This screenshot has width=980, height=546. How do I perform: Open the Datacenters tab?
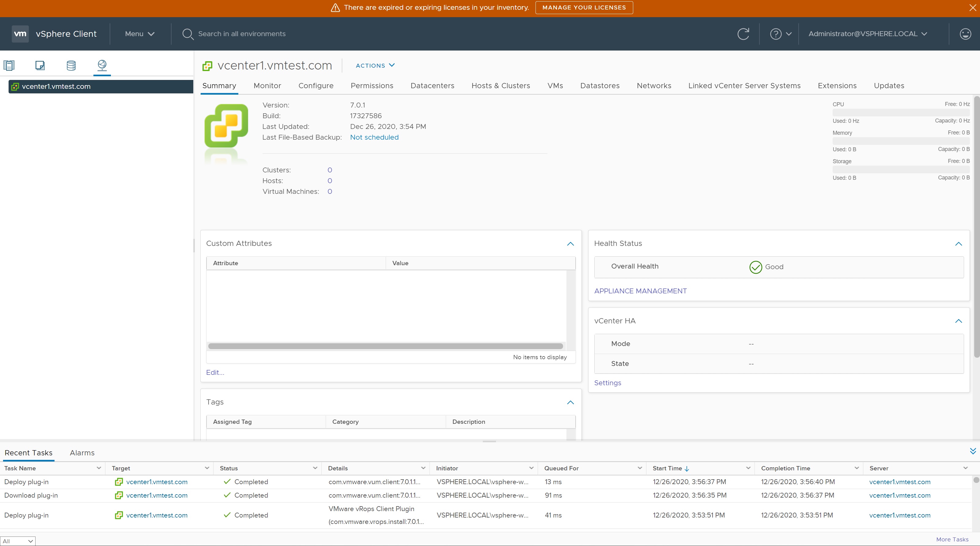[432, 86]
